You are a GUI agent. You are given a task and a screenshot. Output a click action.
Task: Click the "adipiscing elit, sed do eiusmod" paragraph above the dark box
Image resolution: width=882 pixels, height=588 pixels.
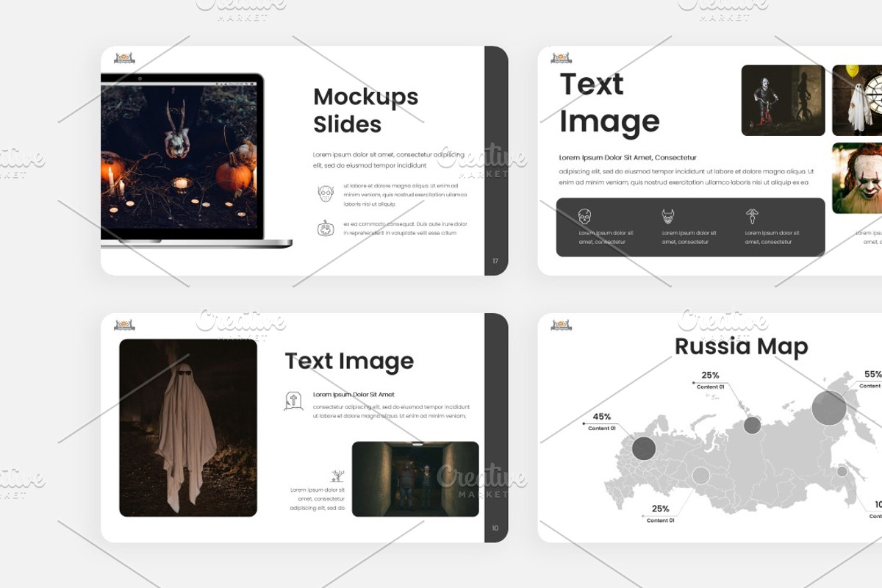pos(686,177)
